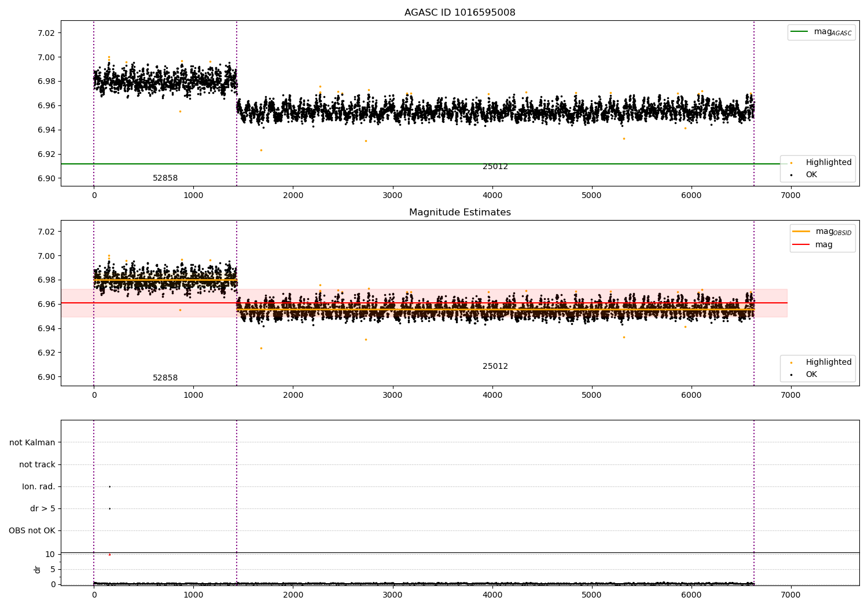Screen dimensions: 868x608
Task: Click the '6000' x-tick under the bottom plot
Action: tap(692, 595)
